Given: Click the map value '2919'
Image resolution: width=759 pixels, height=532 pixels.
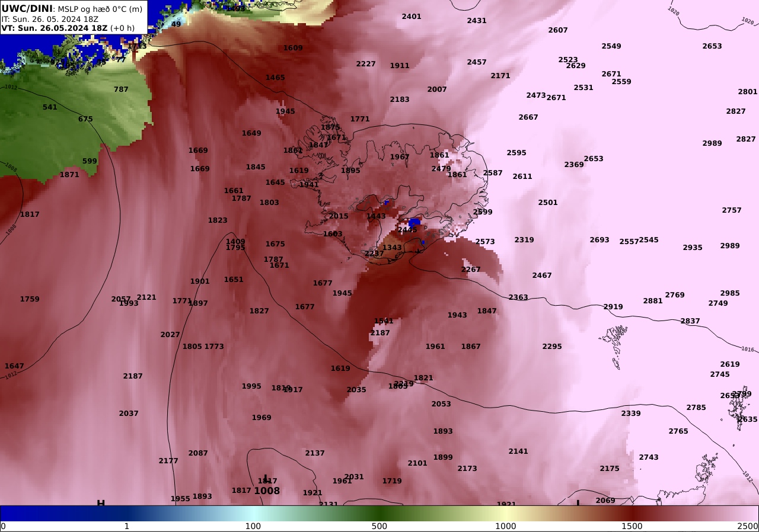Looking at the screenshot, I should tap(613, 307).
